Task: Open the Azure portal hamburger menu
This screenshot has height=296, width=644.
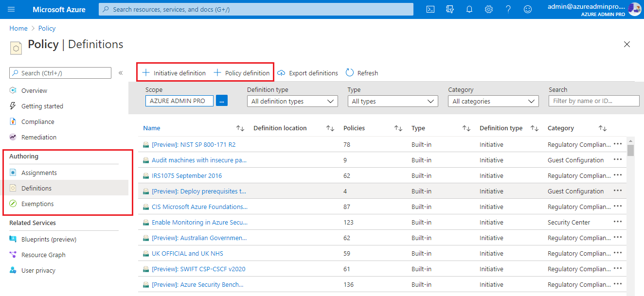Action: pos(12,9)
